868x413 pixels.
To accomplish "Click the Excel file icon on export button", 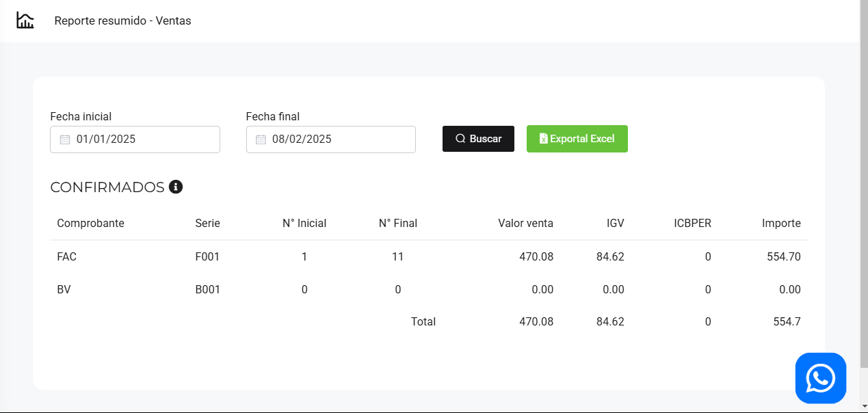I will [x=543, y=139].
